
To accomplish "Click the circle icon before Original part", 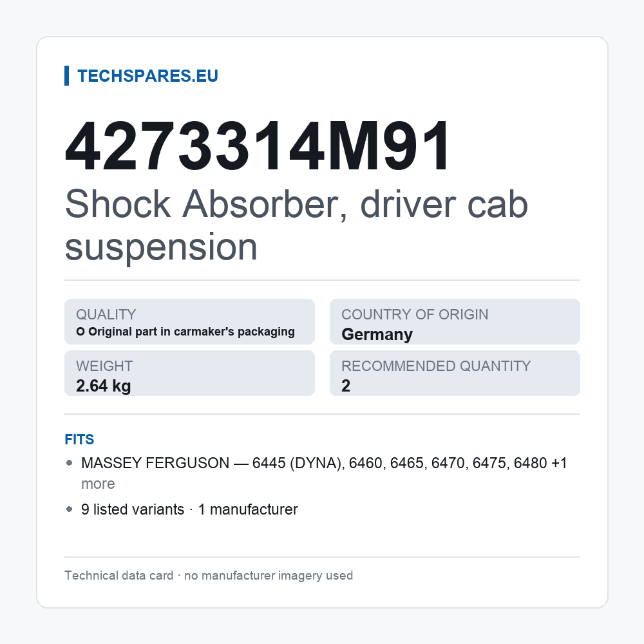I will tap(80, 332).
